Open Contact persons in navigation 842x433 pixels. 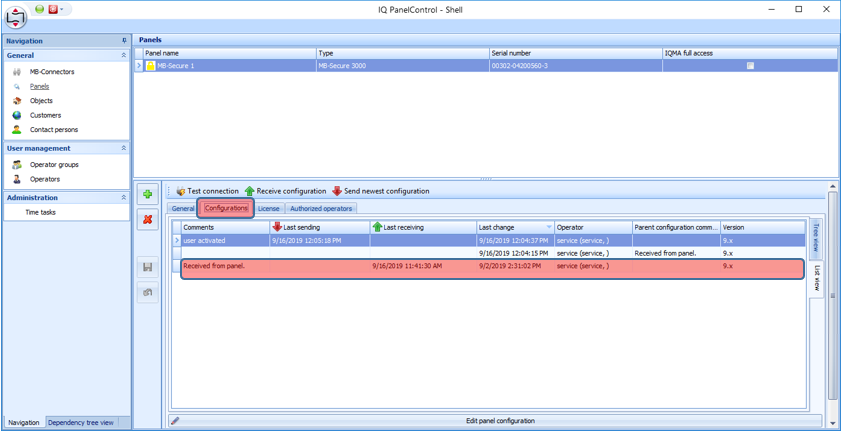pos(54,129)
